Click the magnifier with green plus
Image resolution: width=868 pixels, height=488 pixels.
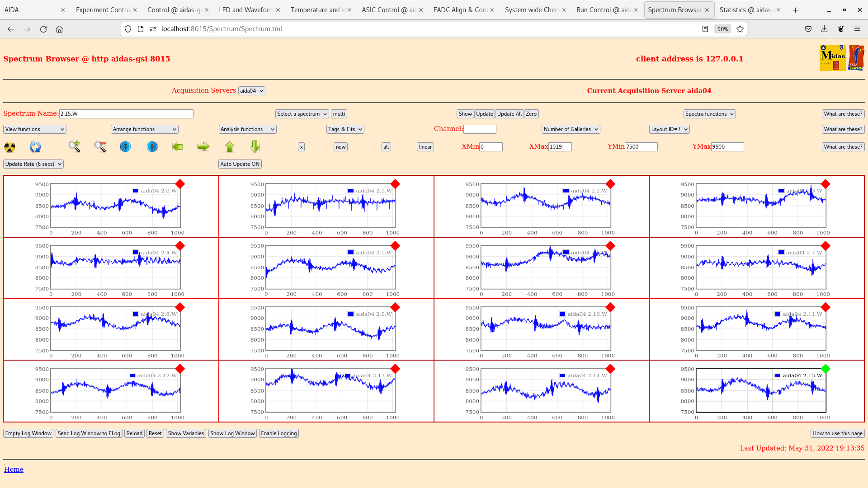click(x=75, y=146)
